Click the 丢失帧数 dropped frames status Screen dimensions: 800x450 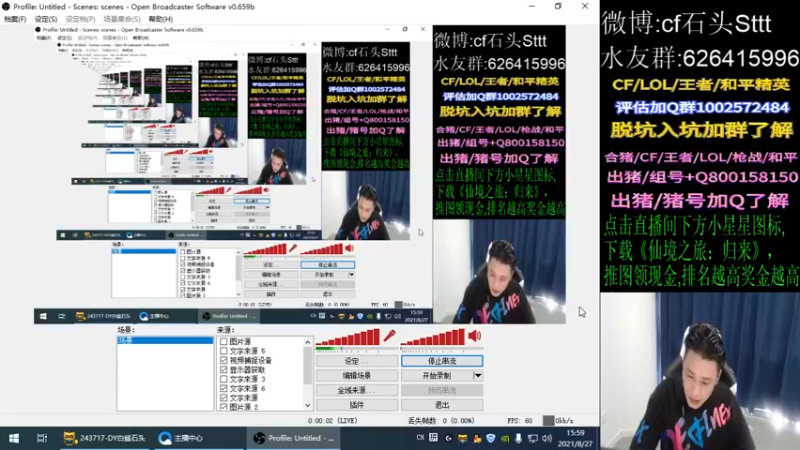(441, 421)
